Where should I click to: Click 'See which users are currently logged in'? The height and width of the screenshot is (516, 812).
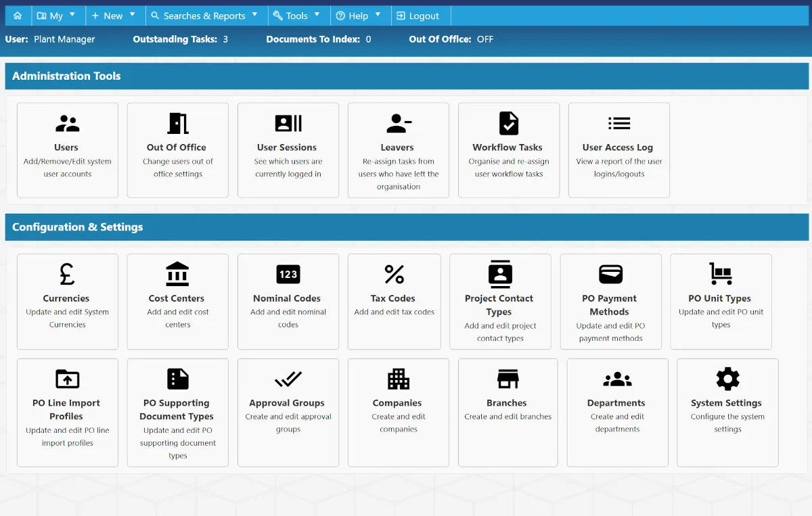[288, 168]
